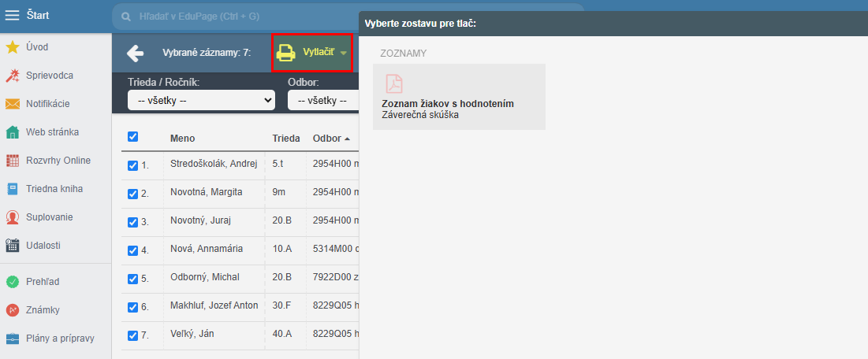
Task: Click the Triedna kniha book icon
Action: click(x=12, y=189)
